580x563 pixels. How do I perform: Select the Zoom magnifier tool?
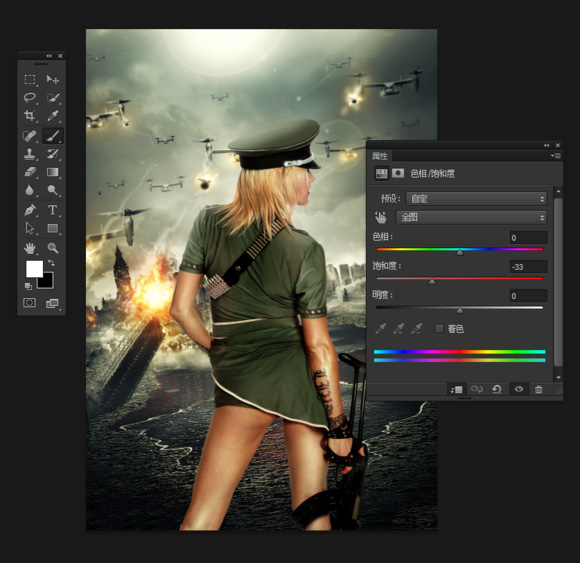coord(53,248)
